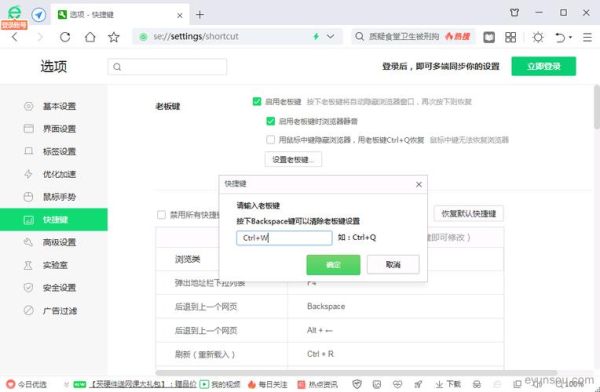Click the 设置老板键 button
Viewport: 600px width, 392px height.
click(x=293, y=159)
